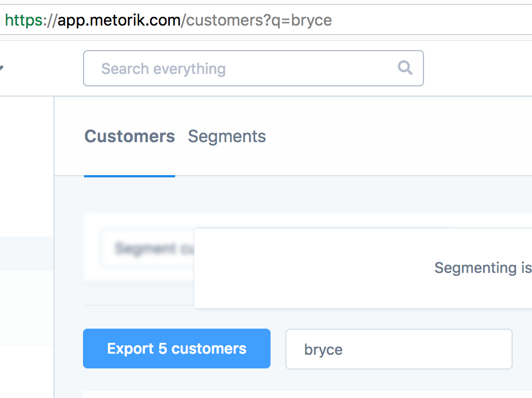
Task: Select the highlighted left sidebar item
Action: click(x=27, y=253)
